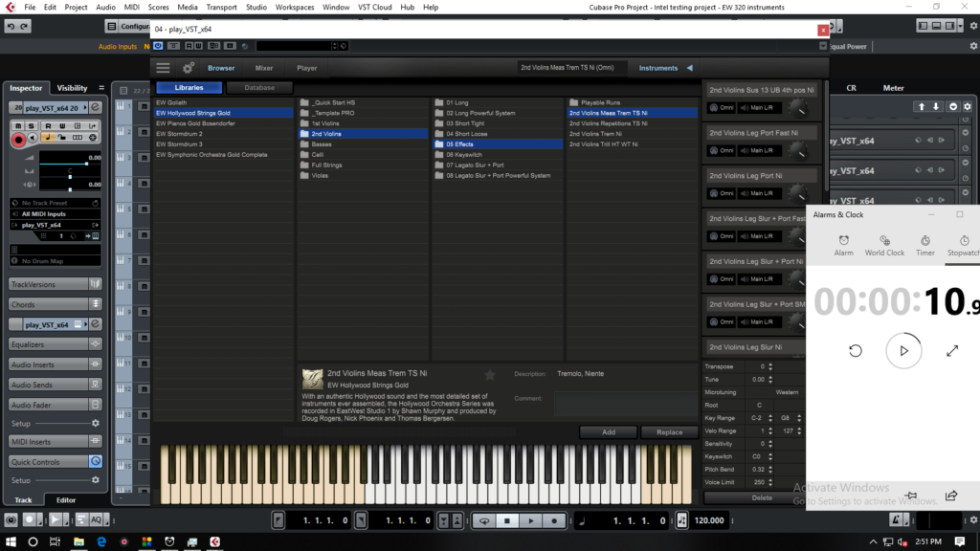This screenshot has width=980, height=551.
Task: Switch to the Database tab
Action: 259,87
